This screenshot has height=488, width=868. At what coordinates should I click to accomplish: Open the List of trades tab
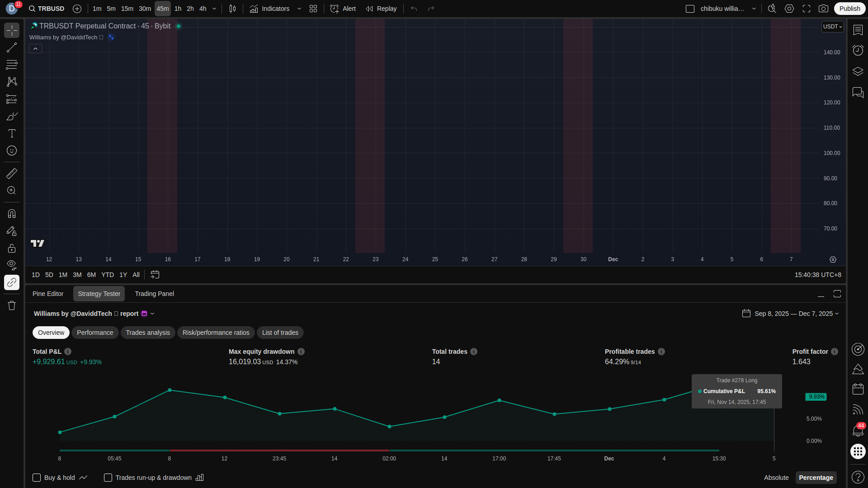click(280, 333)
